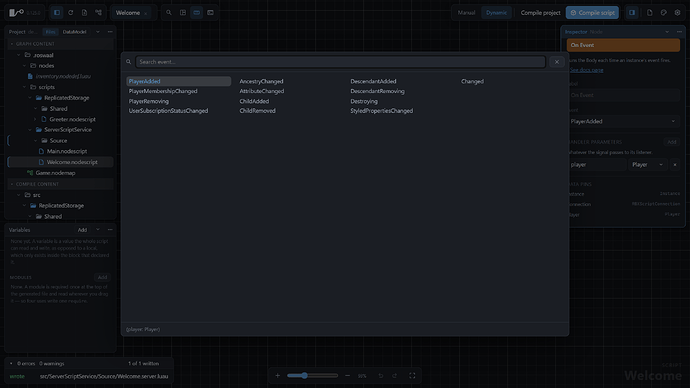The image size is (690, 388).
Task: Click the search magnifier in top toolbar
Action: 169,13
